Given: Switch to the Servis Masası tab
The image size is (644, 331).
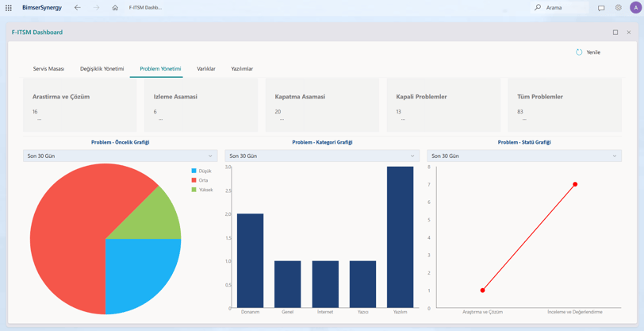Looking at the screenshot, I should pyautogui.click(x=48, y=69).
